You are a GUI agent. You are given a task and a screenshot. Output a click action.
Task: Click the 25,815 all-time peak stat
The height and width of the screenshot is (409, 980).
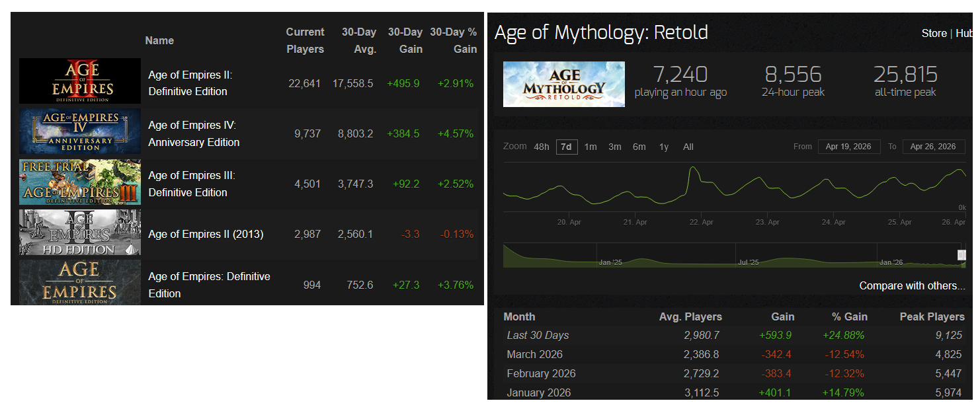[905, 80]
